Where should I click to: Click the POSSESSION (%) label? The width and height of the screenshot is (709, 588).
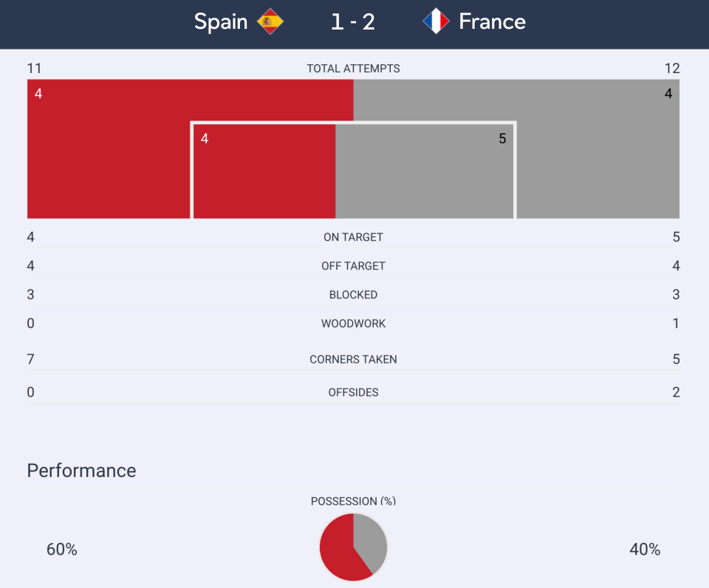point(353,501)
